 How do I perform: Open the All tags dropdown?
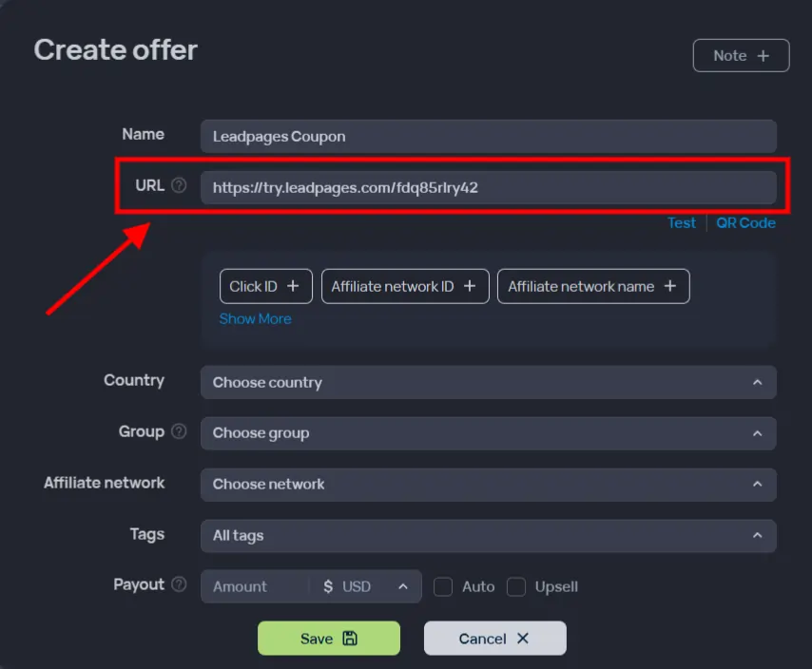(x=489, y=536)
